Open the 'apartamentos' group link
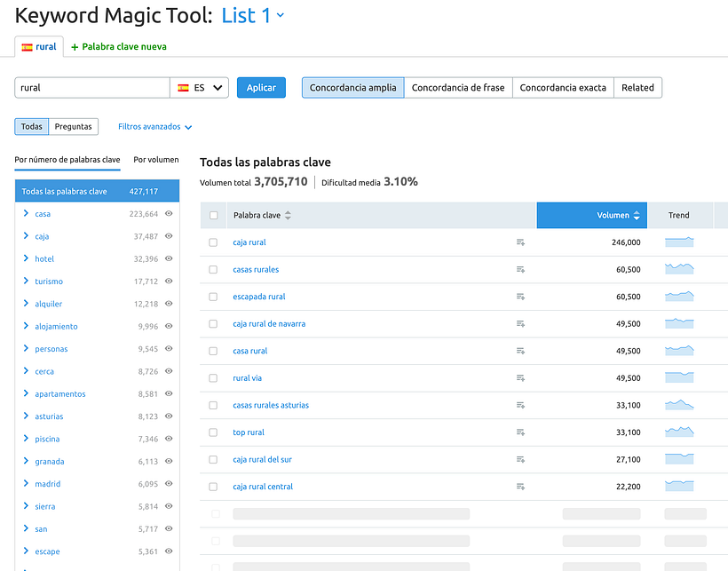The width and height of the screenshot is (728, 571). 60,394
